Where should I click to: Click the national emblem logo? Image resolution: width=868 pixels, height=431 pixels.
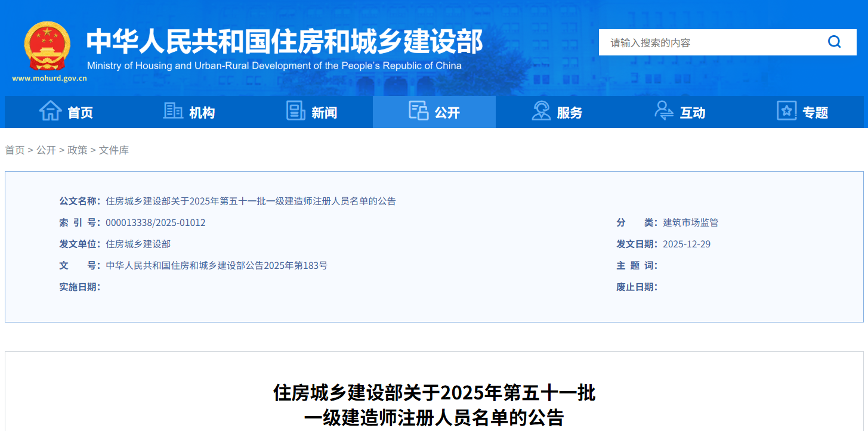point(47,46)
